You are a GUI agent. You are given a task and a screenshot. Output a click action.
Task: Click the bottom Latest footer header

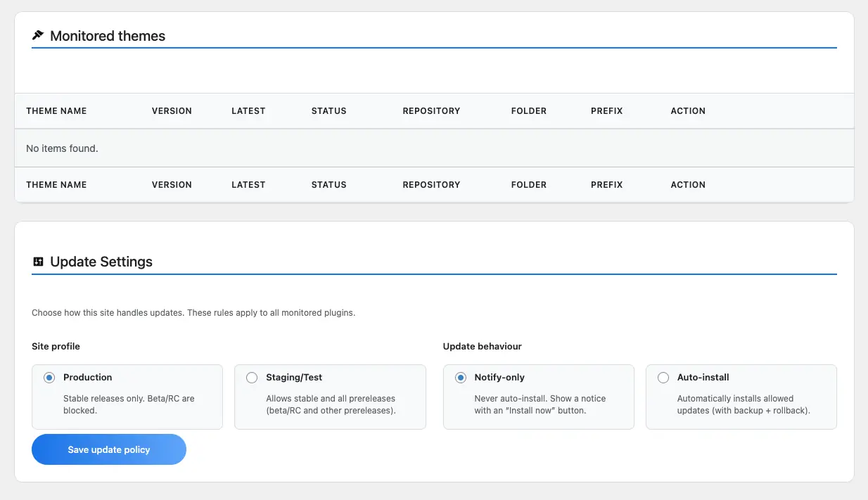click(248, 185)
